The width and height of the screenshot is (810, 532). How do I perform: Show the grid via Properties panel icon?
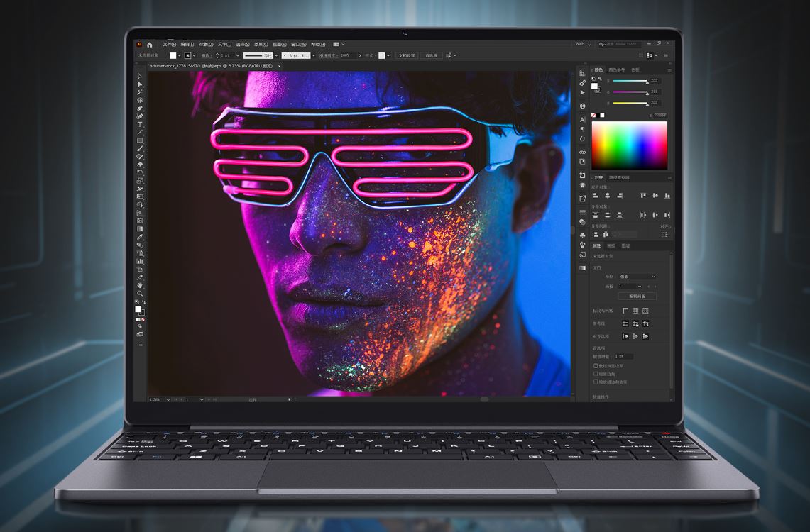coord(635,311)
